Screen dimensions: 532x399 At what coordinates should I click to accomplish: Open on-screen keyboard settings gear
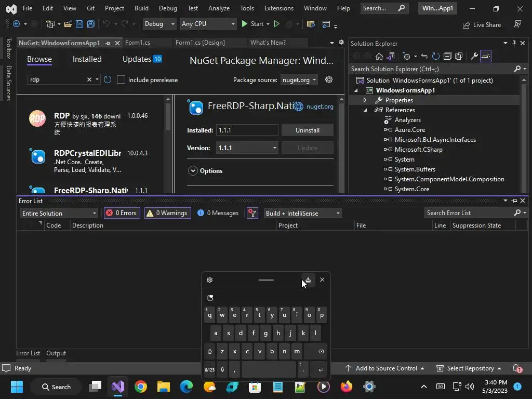(x=210, y=280)
